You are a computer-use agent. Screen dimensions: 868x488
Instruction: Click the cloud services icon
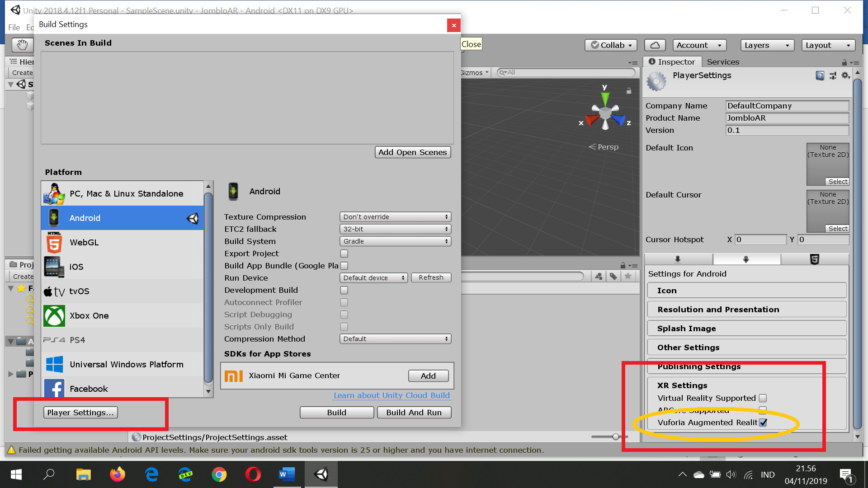click(655, 45)
